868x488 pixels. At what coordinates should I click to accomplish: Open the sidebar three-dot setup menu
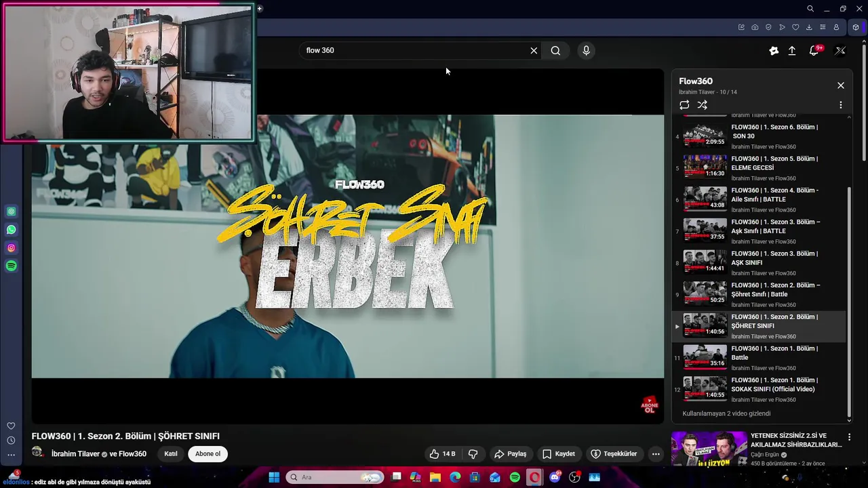(11, 455)
